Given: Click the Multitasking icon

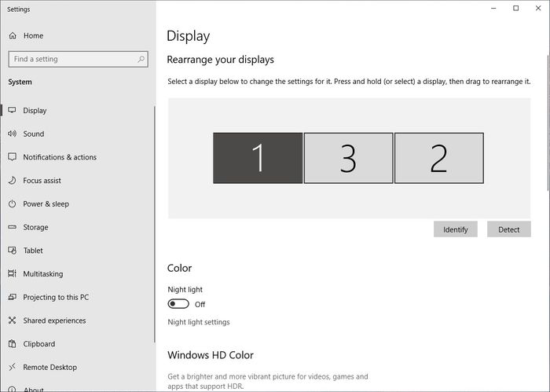Looking at the screenshot, I should pos(13,273).
